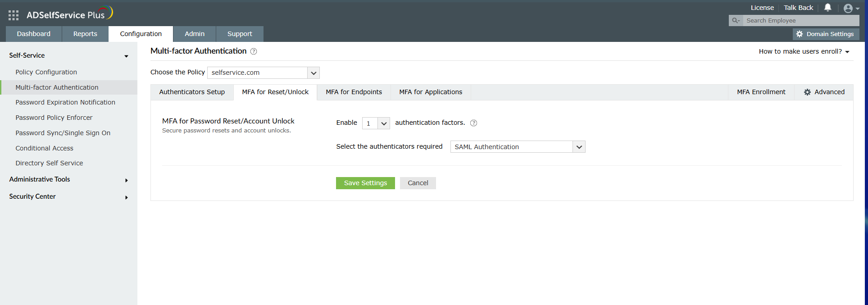Switch to the MFA for Endpoints tab
The height and width of the screenshot is (305, 868).
coord(354,92)
